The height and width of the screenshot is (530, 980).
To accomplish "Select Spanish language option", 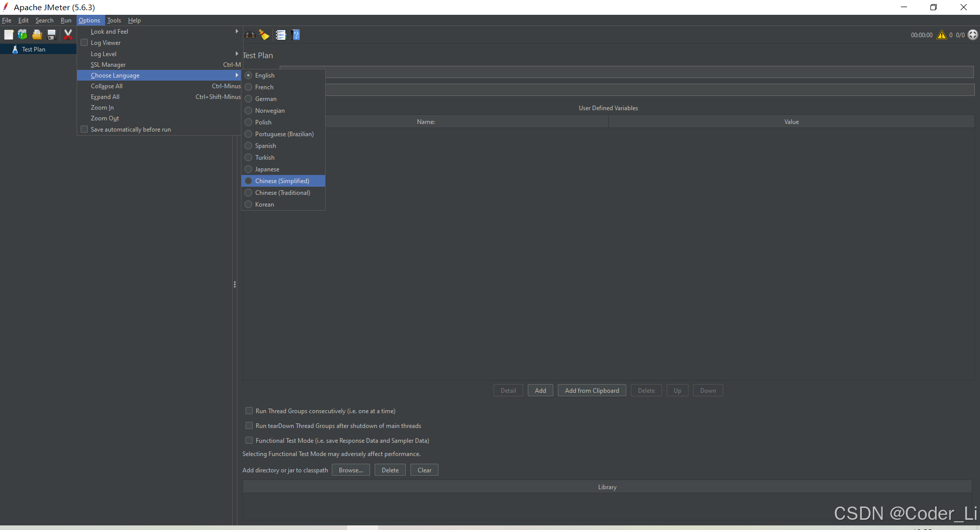I will [x=283, y=146].
